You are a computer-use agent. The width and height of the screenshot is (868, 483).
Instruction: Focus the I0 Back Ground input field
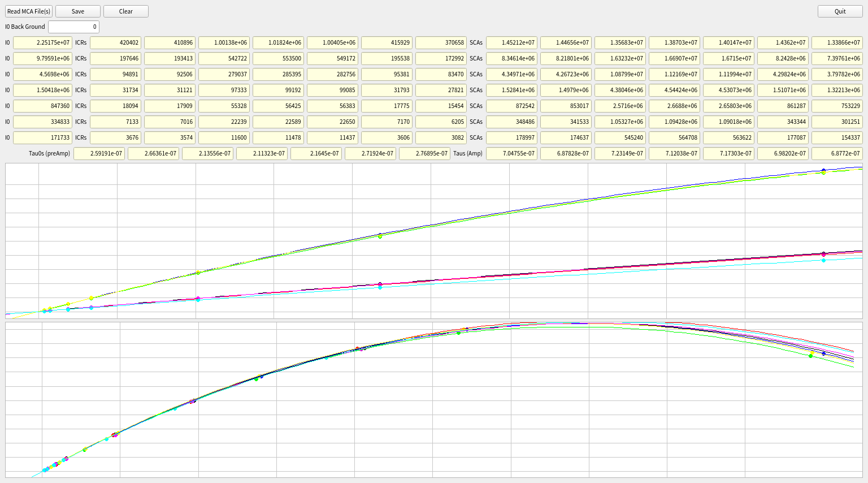(x=74, y=27)
